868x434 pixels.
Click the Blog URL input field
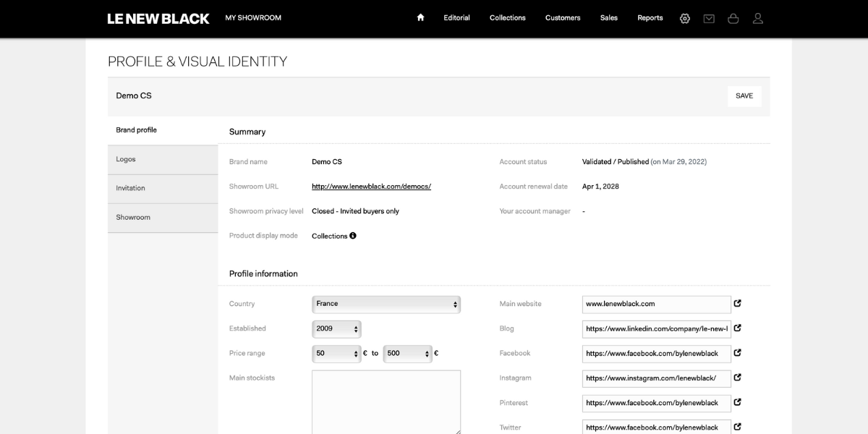[657, 329]
